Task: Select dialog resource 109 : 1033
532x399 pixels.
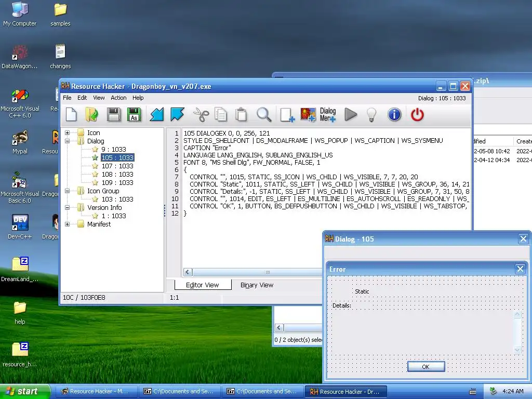Action: (x=117, y=182)
